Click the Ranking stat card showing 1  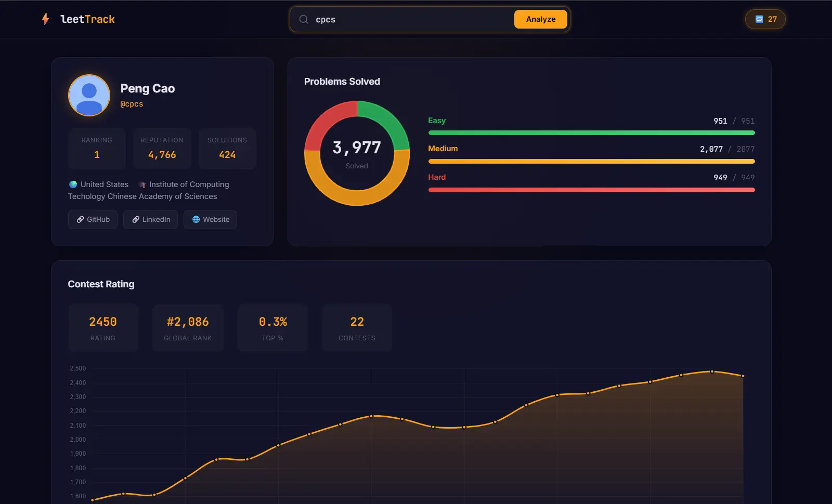tap(97, 148)
